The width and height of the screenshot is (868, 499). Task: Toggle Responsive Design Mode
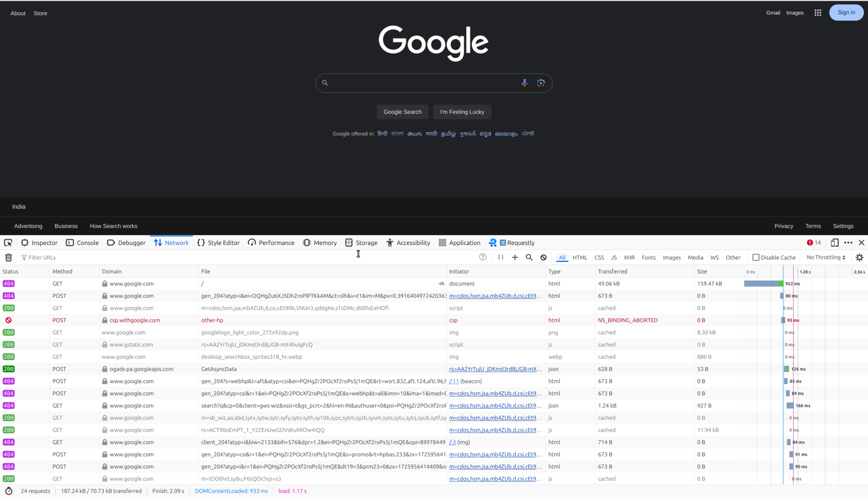834,242
